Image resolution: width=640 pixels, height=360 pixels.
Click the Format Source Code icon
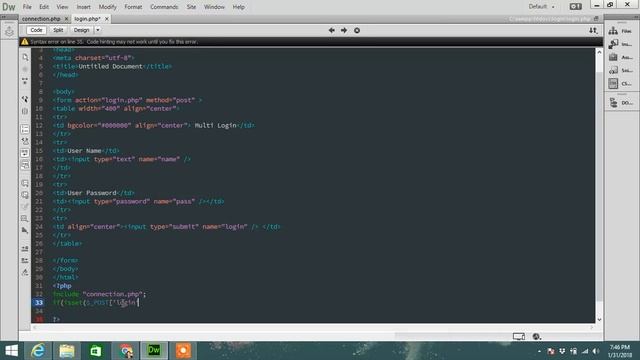click(25, 272)
